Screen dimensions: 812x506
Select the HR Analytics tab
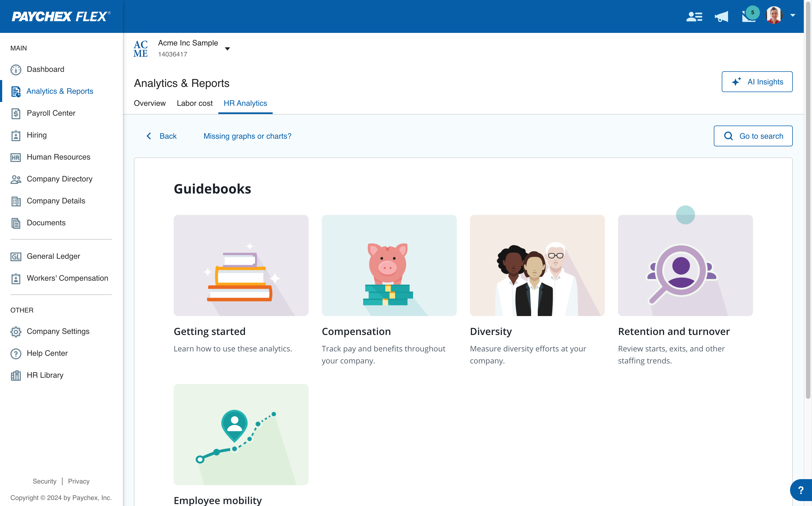click(246, 103)
